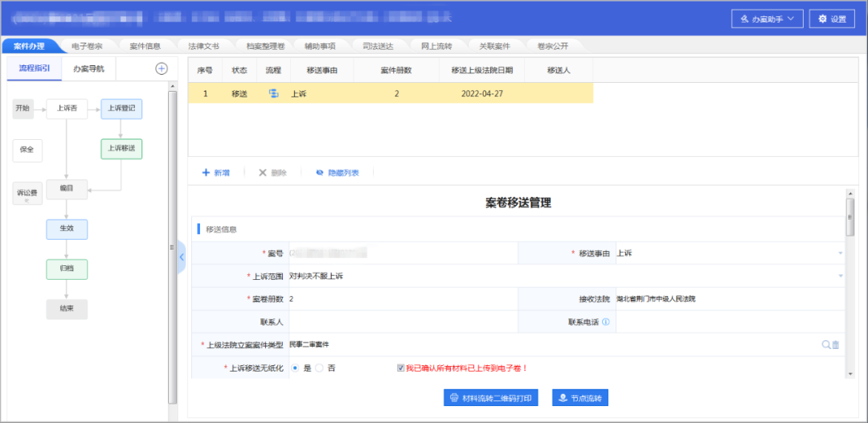Select the 案件办理 tab
Screen dimensions: 868x423
(x=29, y=46)
